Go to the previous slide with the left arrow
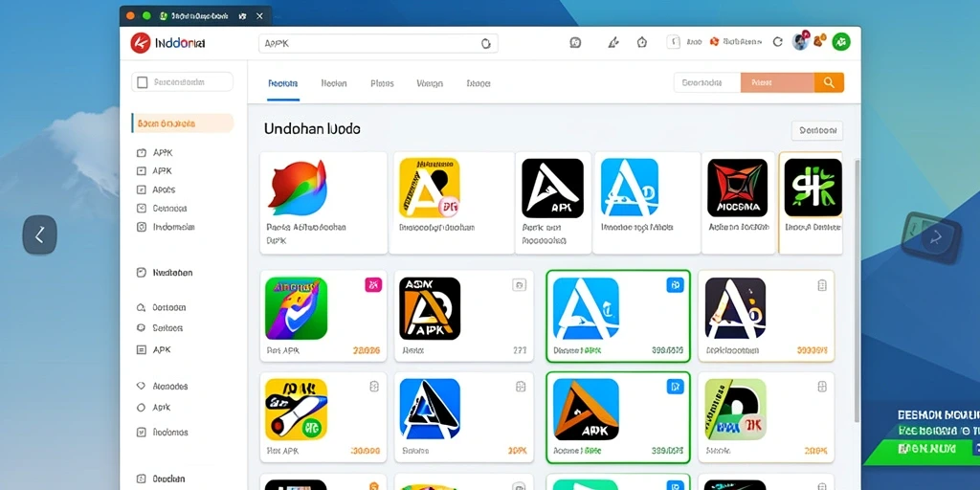 (40, 235)
